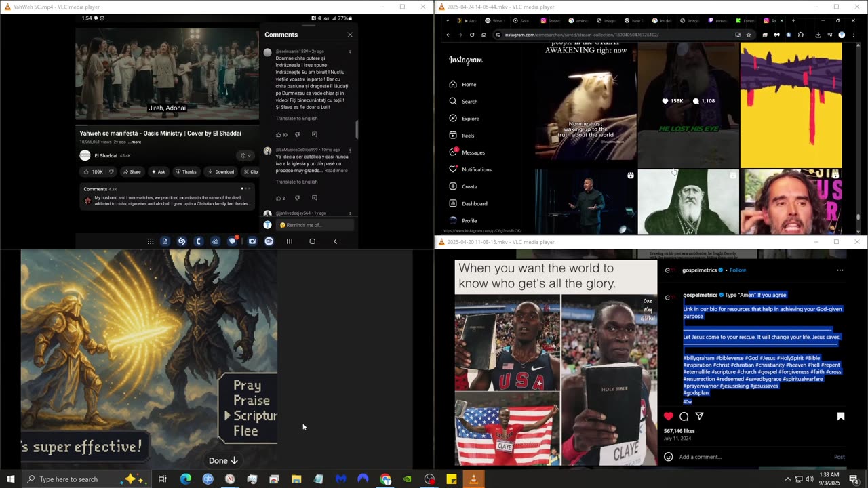This screenshot has width=868, height=488.
Task: Translate LaMusicaDeDios999's comment to English
Action: (296, 182)
